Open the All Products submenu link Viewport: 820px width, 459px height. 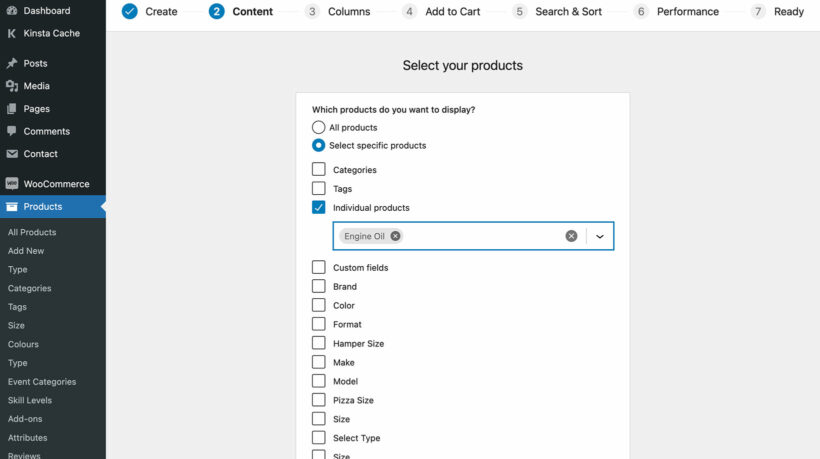32,232
